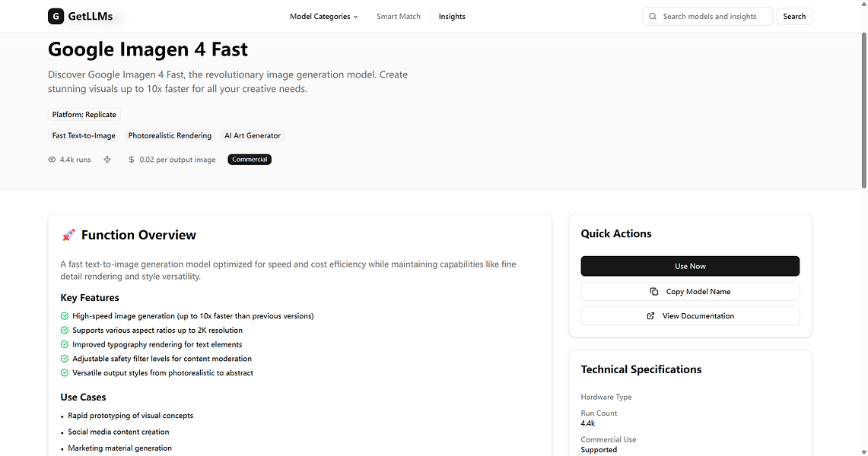868x456 pixels.
Task: Click the magnifier icon in search box
Action: tap(653, 17)
